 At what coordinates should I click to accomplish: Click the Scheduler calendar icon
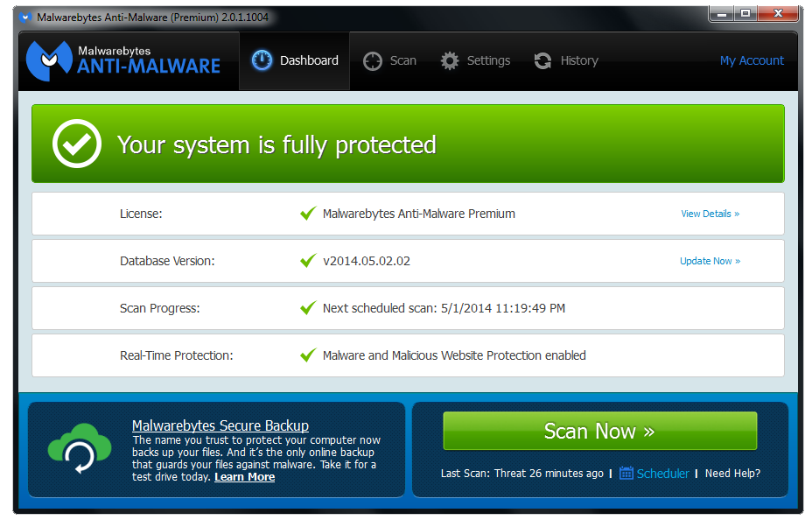(x=626, y=473)
